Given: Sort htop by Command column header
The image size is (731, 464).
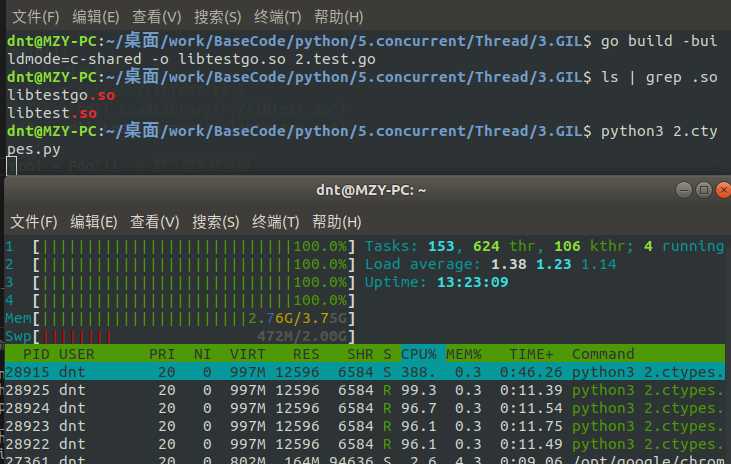Looking at the screenshot, I should [603, 354].
